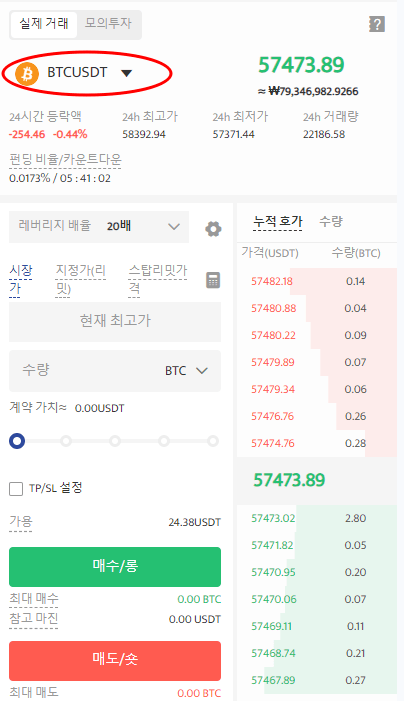Select bid price 57470.06
The width and height of the screenshot is (404, 701).
[274, 599]
